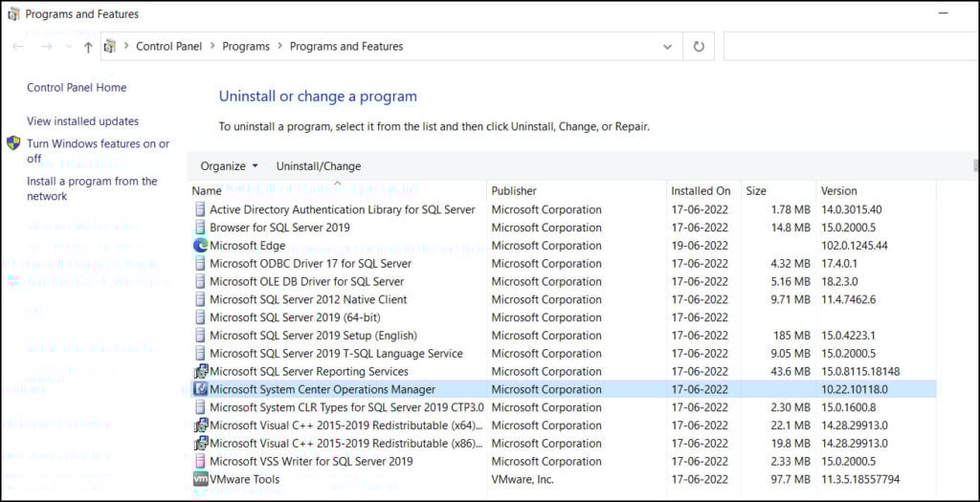Click VMware, Inc. publisher cell
The width and height of the screenshot is (980, 502).
click(523, 479)
